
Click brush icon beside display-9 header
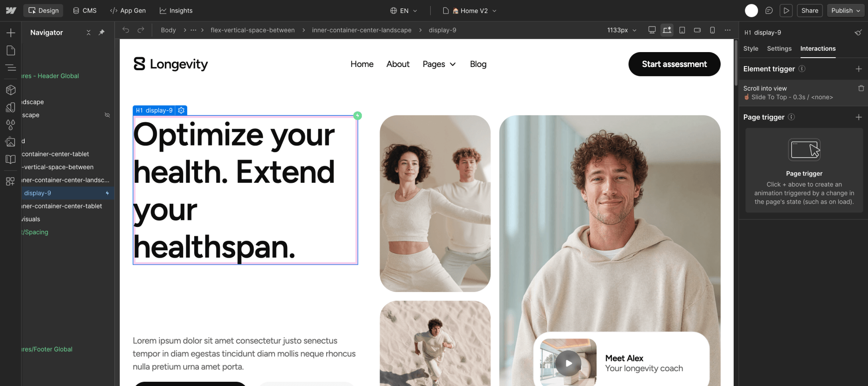pyautogui.click(x=858, y=33)
